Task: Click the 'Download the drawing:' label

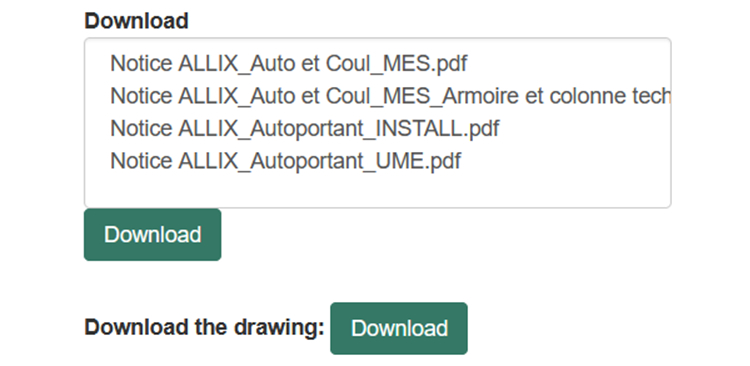Action: tap(204, 328)
